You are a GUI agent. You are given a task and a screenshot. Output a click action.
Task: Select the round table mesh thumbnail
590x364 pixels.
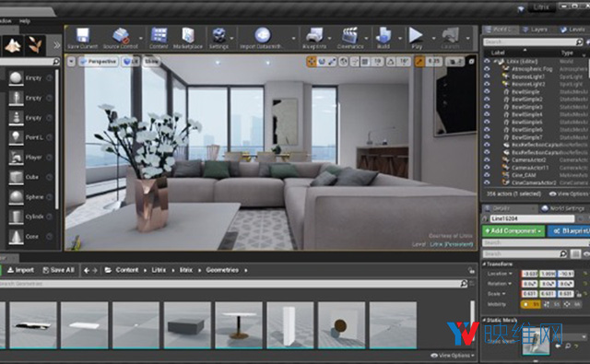(239, 325)
